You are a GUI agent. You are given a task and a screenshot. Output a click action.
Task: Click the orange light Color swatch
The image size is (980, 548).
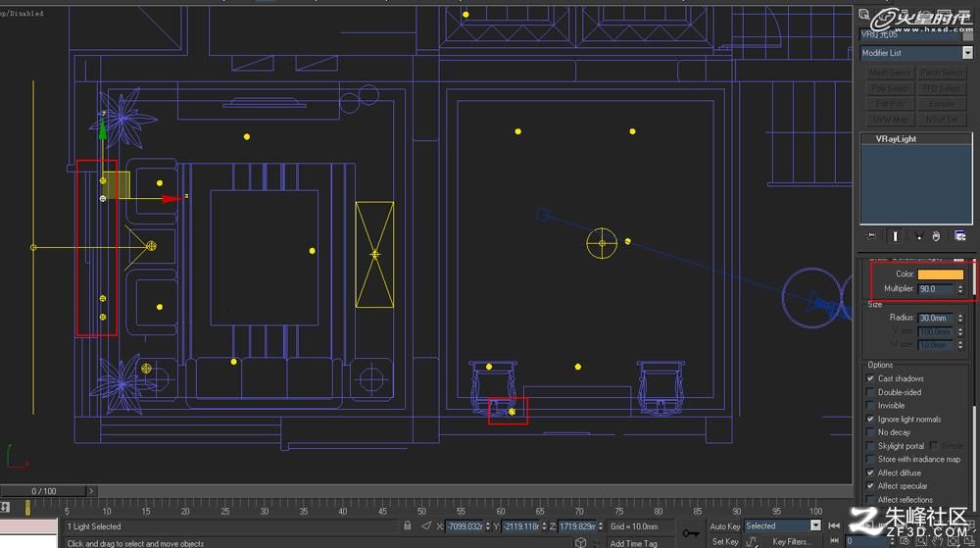point(940,274)
